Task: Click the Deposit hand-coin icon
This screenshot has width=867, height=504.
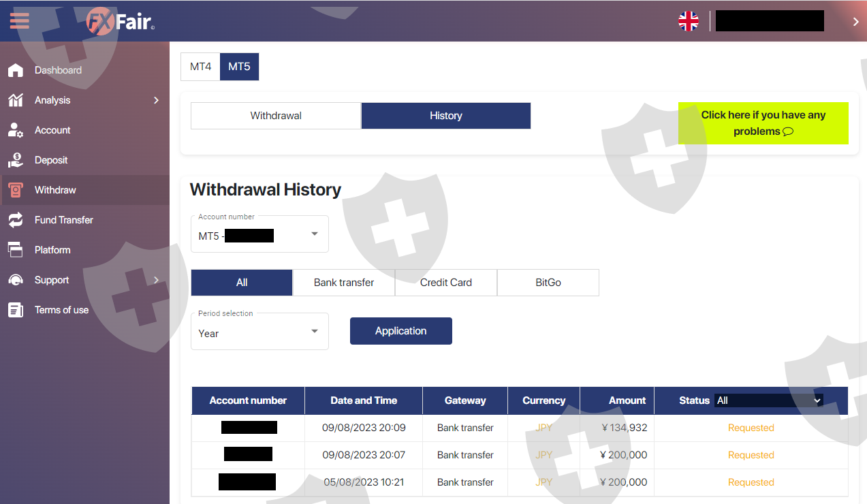Action: point(15,160)
